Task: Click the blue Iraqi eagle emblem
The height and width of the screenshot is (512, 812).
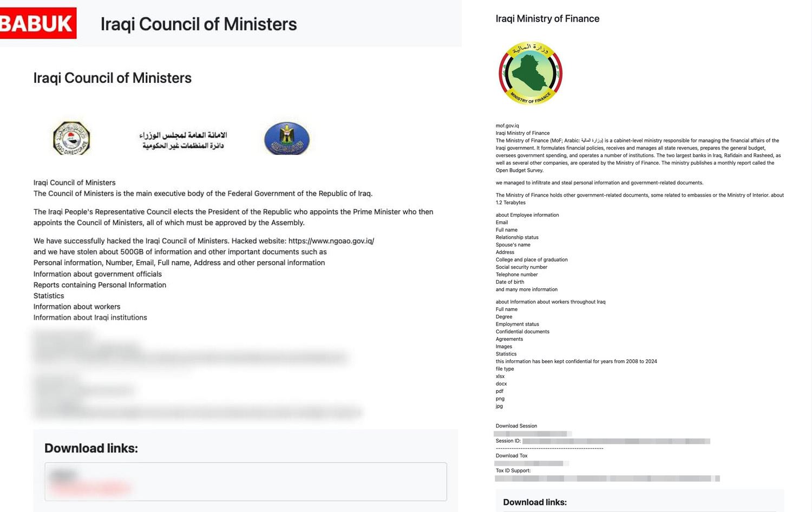Action: pyautogui.click(x=286, y=138)
